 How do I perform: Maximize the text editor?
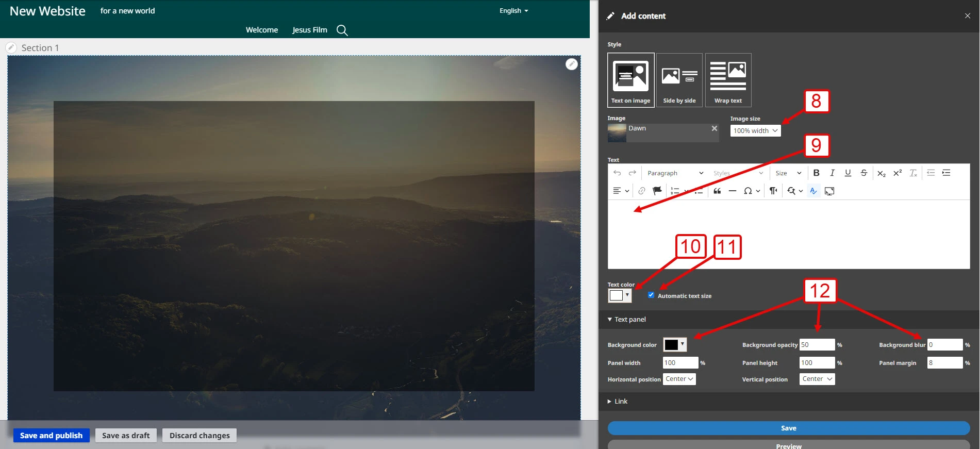pos(829,191)
